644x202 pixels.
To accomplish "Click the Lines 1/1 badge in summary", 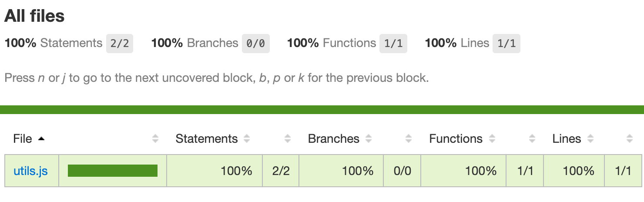I will [x=506, y=44].
